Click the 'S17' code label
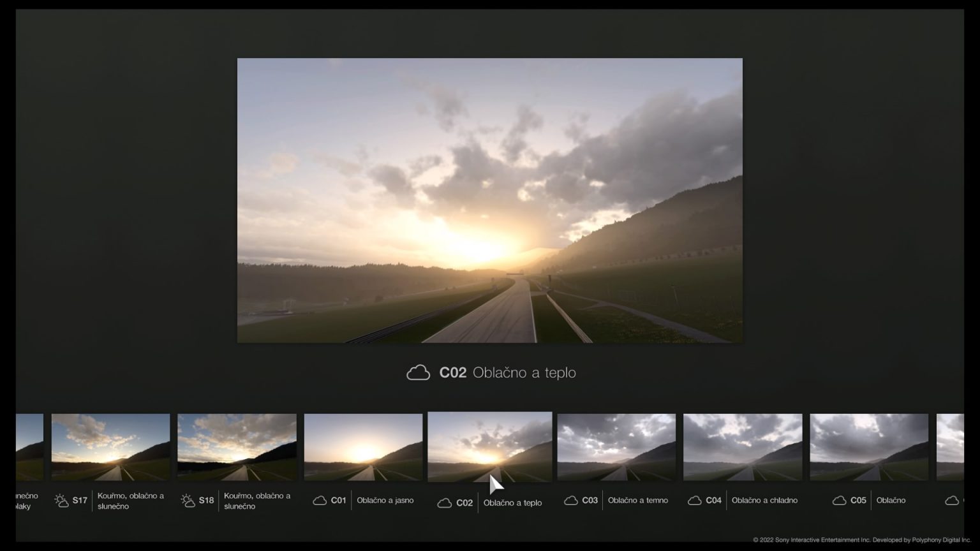980x551 pixels. pyautogui.click(x=80, y=501)
